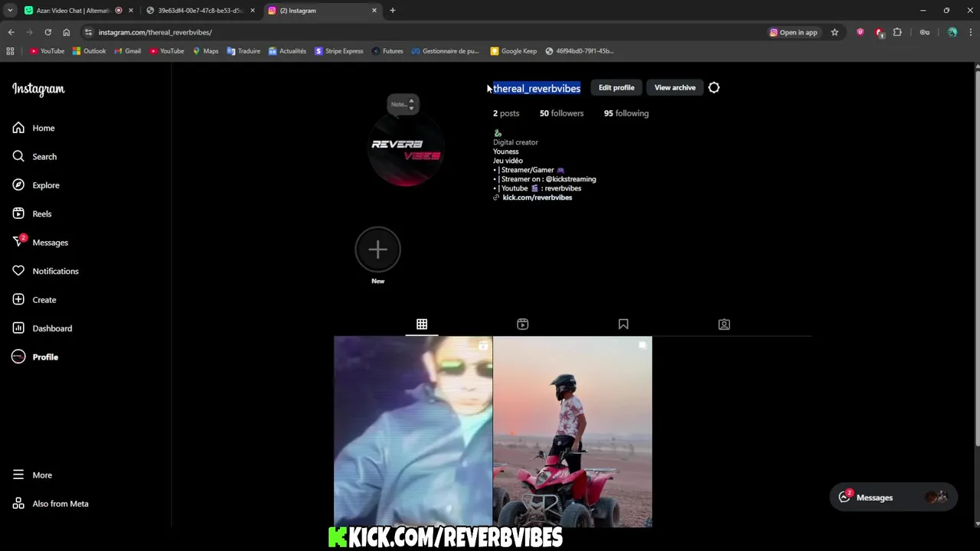The height and width of the screenshot is (551, 980).
Task: Open Actualités bookmark
Action: coord(287,51)
